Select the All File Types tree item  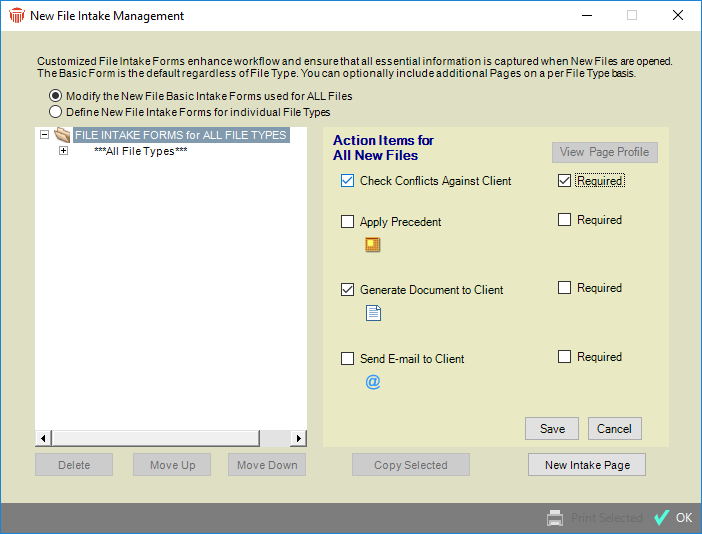tap(140, 151)
